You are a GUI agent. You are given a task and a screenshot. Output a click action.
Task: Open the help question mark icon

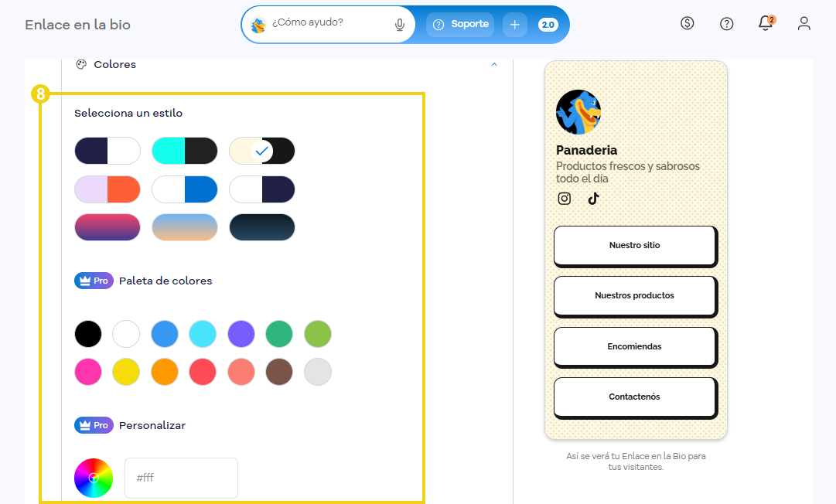(x=727, y=23)
